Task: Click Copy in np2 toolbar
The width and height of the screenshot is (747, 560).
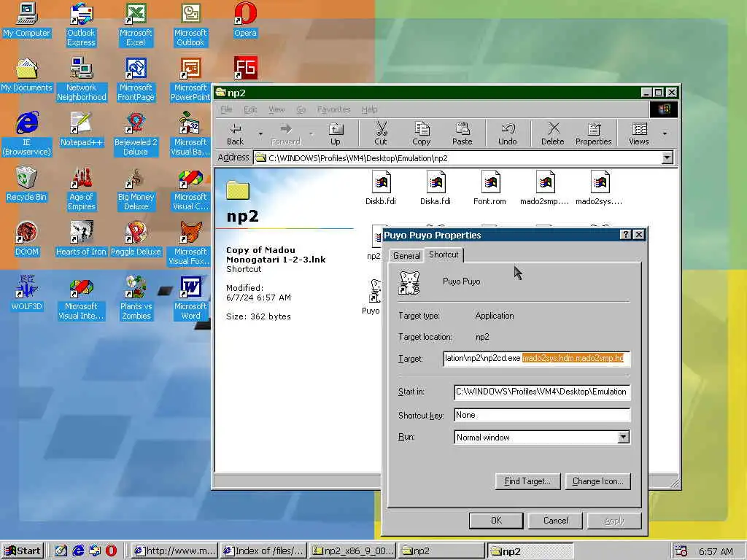Action: [x=421, y=134]
